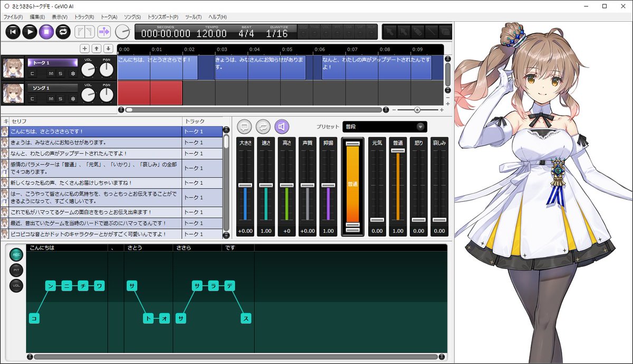This screenshot has height=364, width=633.
Task: Select the トーク 1 track character portrait
Action: coord(13,68)
